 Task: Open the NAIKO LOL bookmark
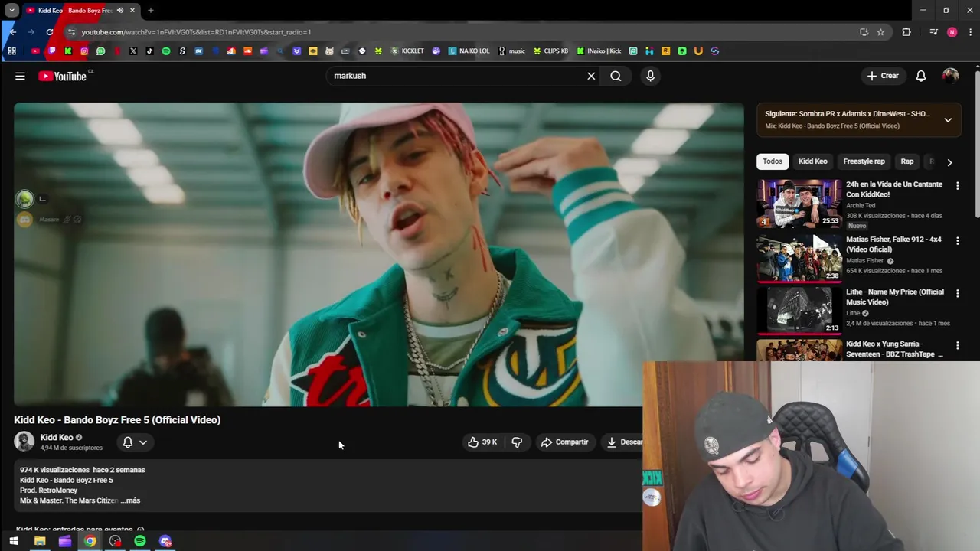pos(469,51)
